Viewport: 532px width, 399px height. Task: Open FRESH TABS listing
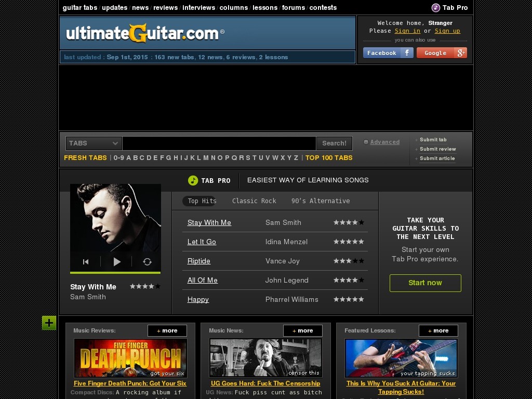click(x=86, y=158)
